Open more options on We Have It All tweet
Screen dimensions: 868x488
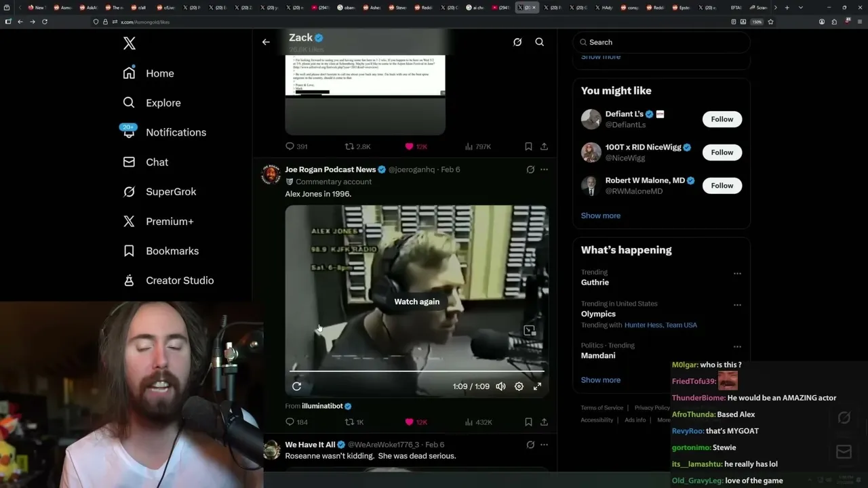[x=544, y=445]
